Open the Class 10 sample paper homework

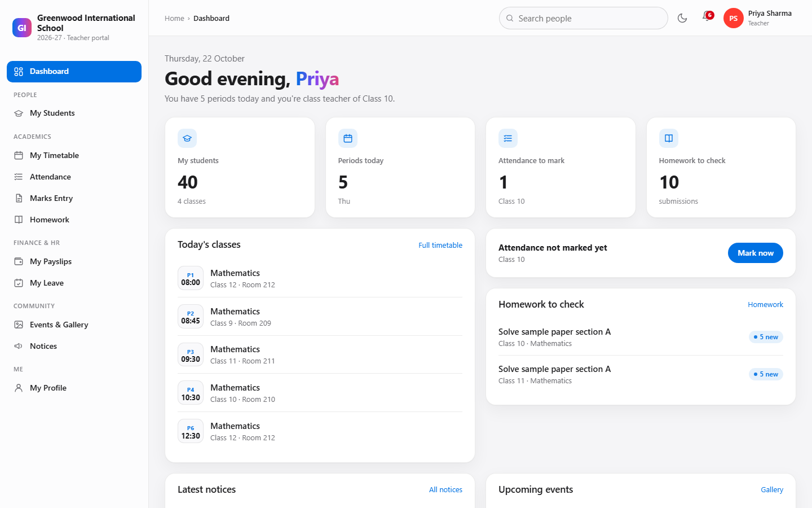pos(641,337)
